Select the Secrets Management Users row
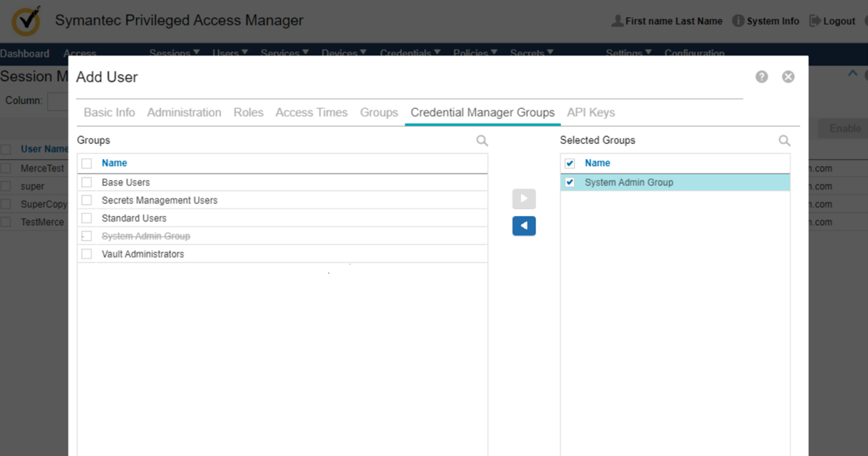Screen dimensions: 868x456 point(160,200)
